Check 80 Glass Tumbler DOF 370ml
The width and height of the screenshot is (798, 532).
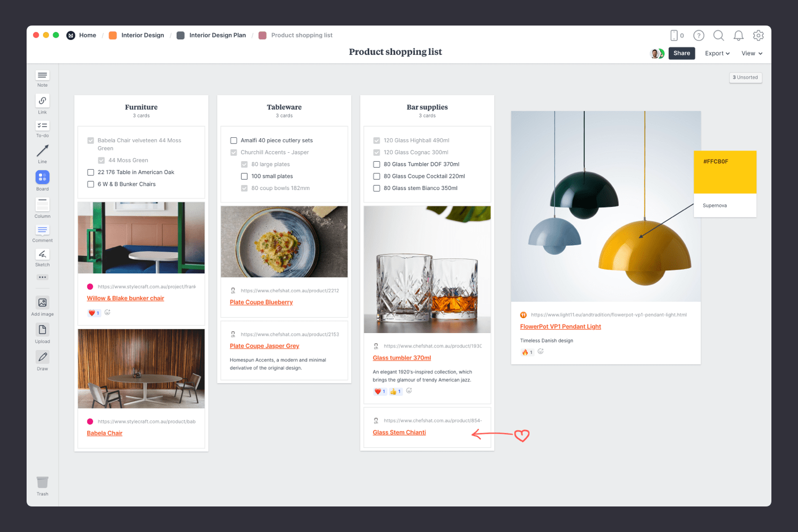377,164
